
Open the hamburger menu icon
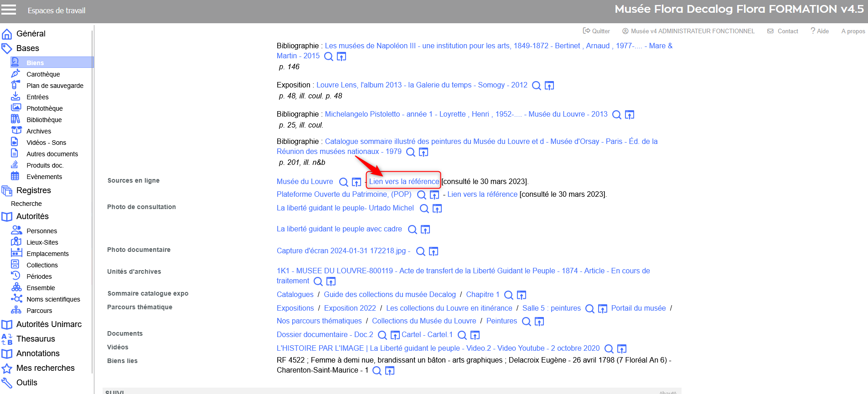click(x=9, y=10)
